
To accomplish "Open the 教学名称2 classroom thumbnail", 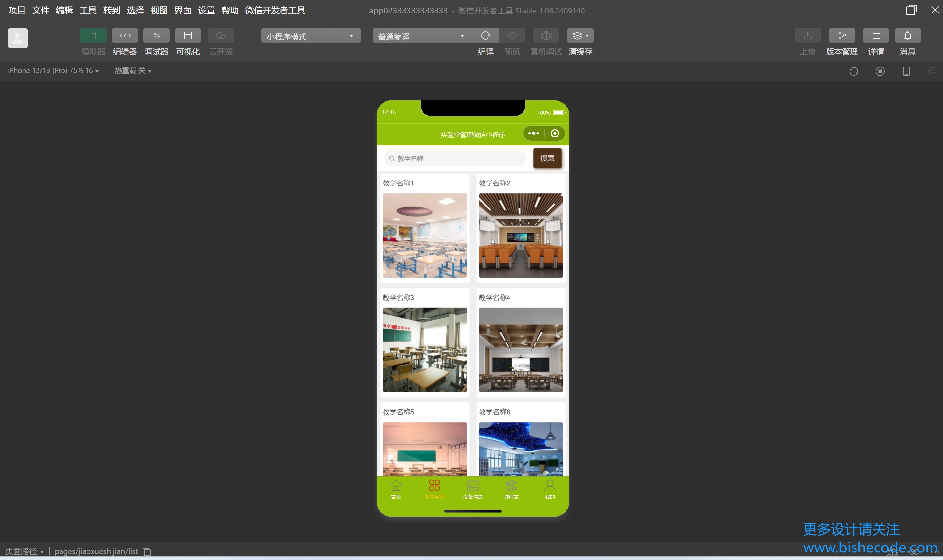I will click(520, 235).
